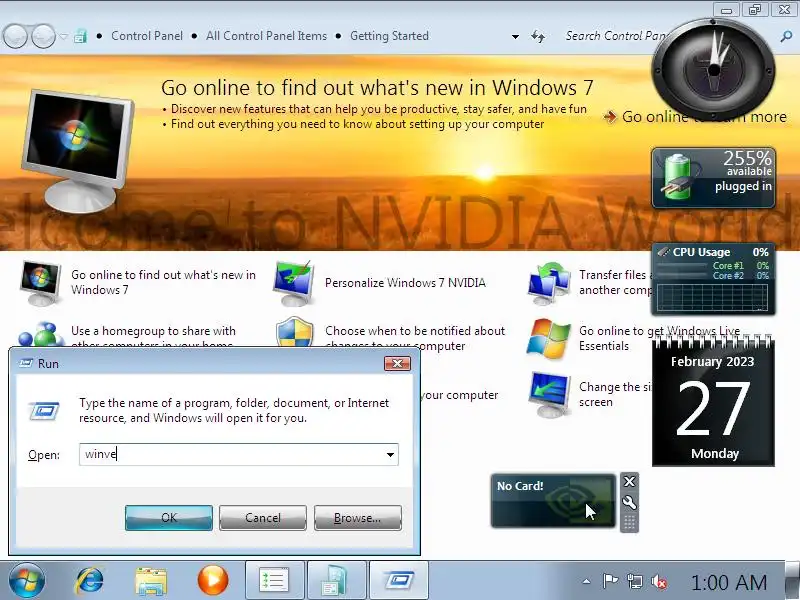Viewport: 800px width, 600px height.
Task: Click the User Account Control shield icon
Action: (x=294, y=332)
